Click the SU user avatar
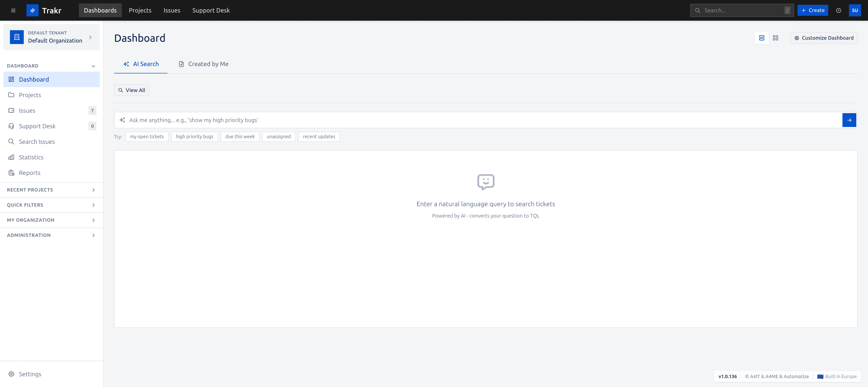This screenshot has width=868, height=387. [855, 10]
